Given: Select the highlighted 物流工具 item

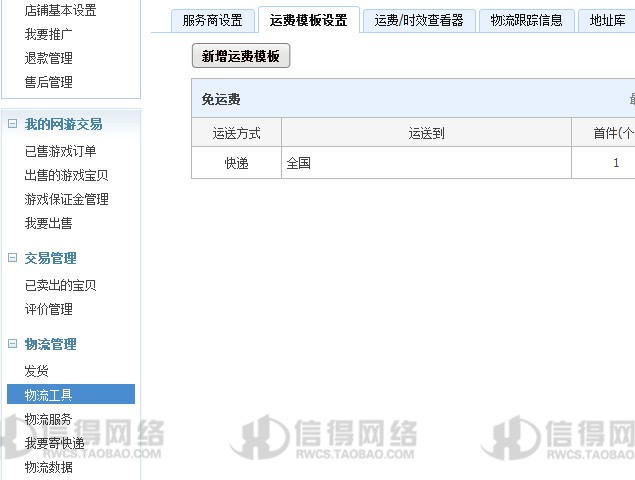Looking at the screenshot, I should pos(48,395).
